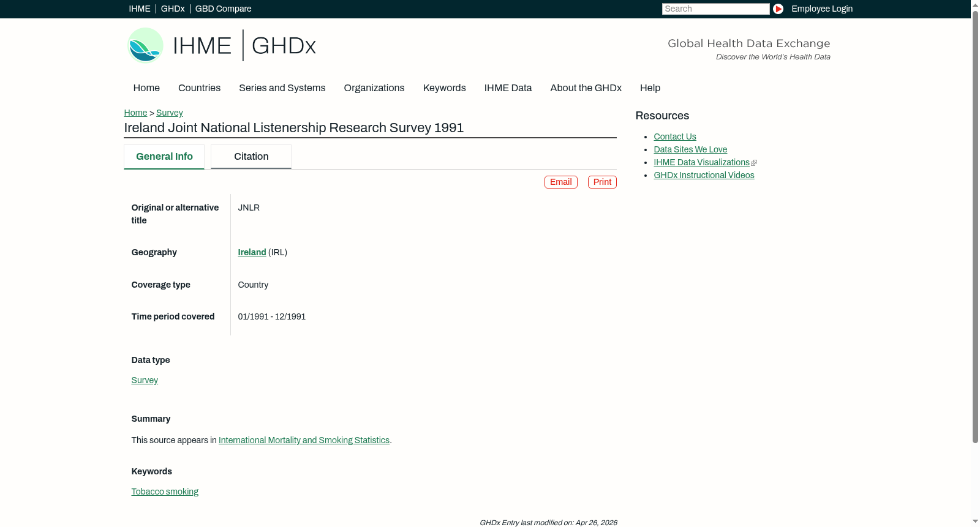Open IHME link in top bar
Viewport: 980px width, 527px height.
(140, 9)
